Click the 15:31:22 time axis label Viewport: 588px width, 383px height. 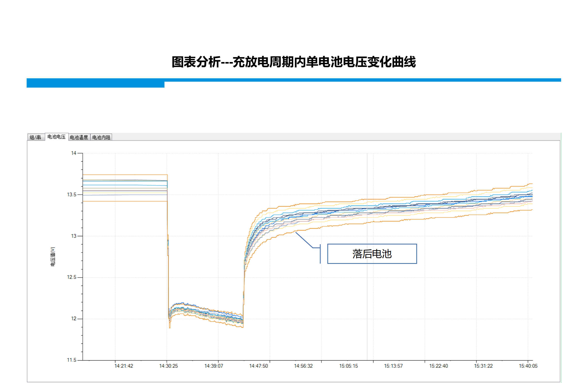pos(483,366)
